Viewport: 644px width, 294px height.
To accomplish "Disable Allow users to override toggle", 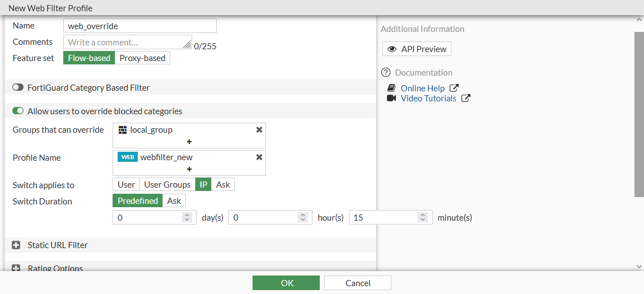I will click(18, 111).
